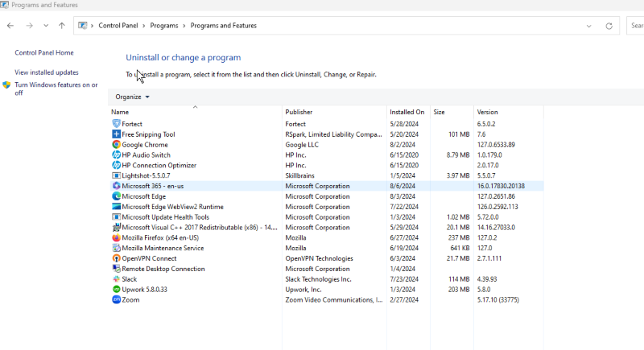
Task: Select the HP Connection Optimizer entry
Action: point(159,165)
